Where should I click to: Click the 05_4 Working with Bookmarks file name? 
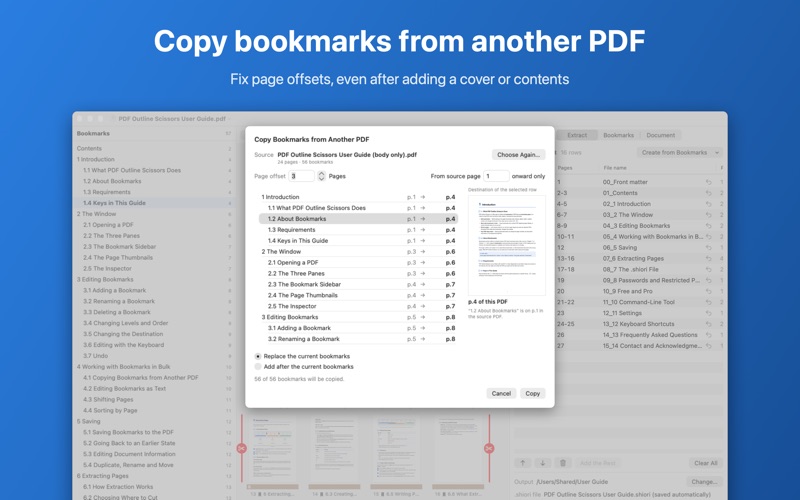[x=653, y=237]
